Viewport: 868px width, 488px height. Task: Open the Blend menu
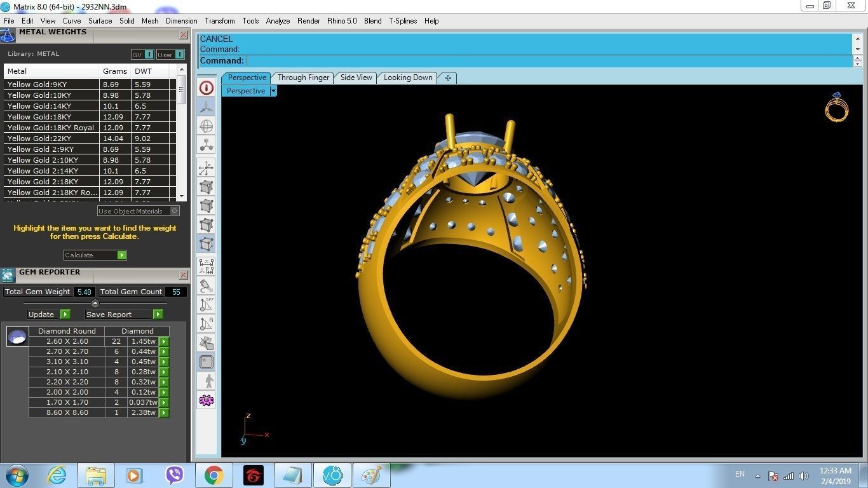(x=373, y=21)
